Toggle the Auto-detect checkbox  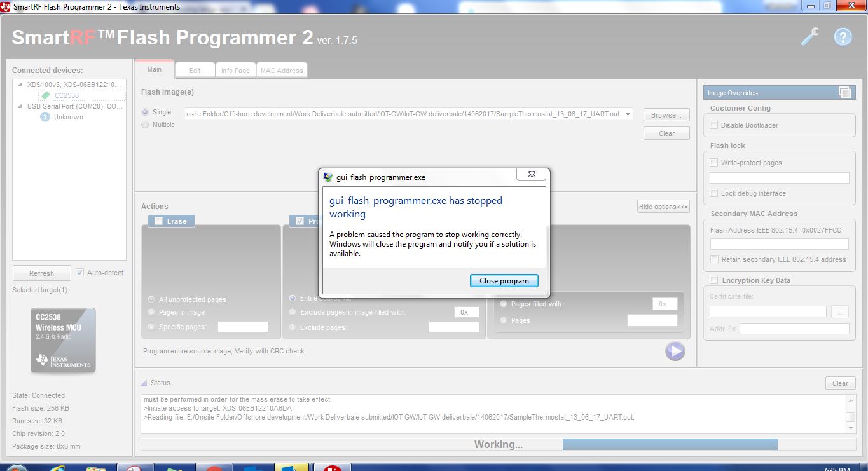tap(79, 273)
